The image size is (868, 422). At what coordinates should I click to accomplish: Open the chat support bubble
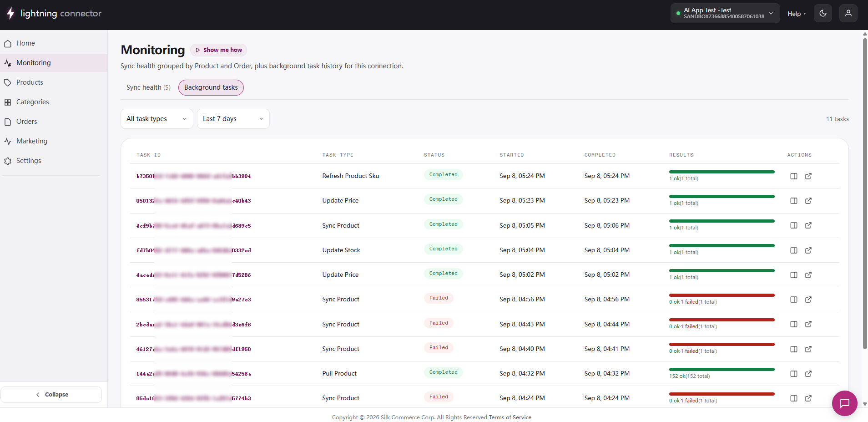(x=845, y=403)
